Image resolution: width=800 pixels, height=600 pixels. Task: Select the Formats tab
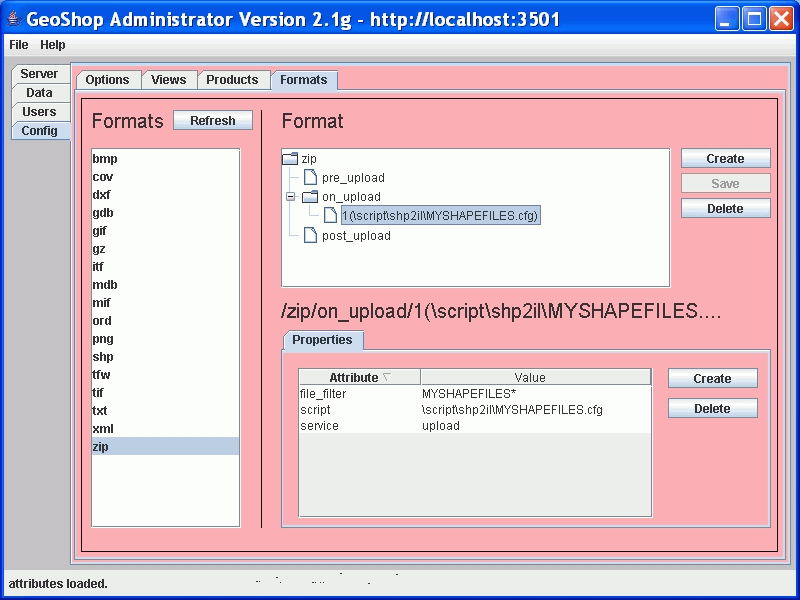[304, 80]
